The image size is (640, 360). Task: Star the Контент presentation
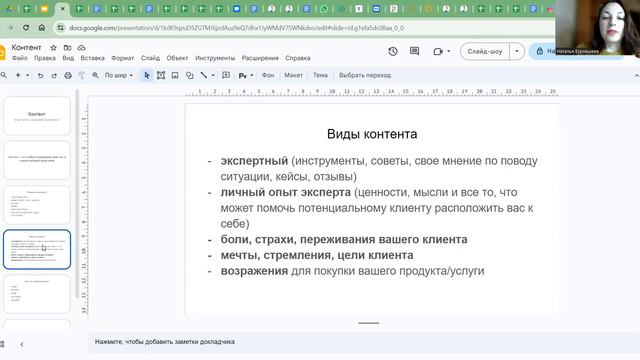[x=53, y=48]
